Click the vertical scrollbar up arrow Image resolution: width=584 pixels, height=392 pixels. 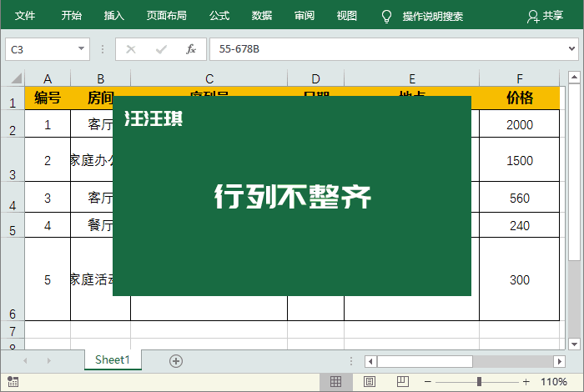pos(574,77)
